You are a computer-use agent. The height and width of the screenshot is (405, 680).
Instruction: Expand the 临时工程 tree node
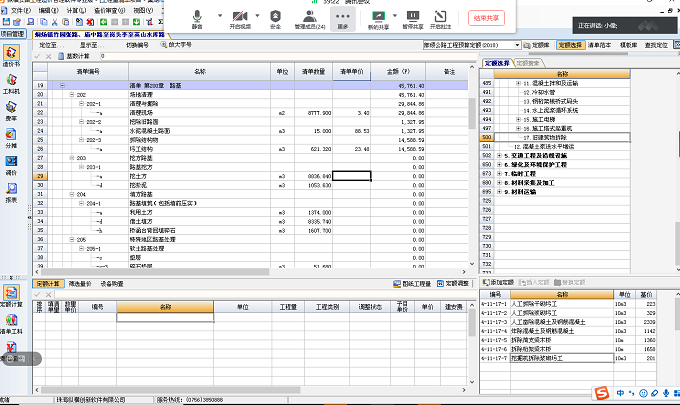(499, 173)
